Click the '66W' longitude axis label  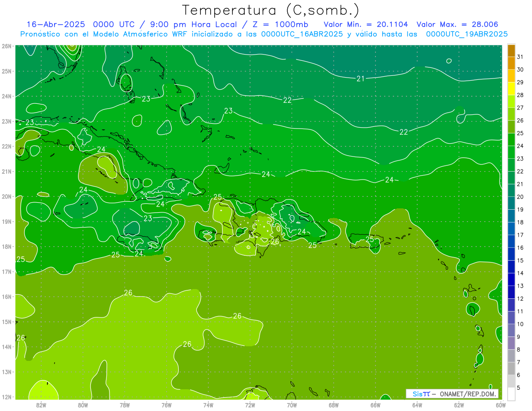[x=376, y=405]
